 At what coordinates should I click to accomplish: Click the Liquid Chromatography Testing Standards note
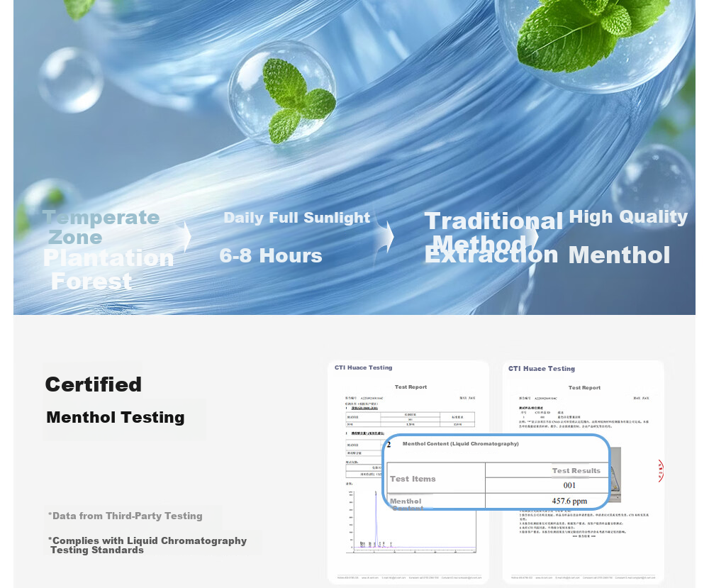pos(147,545)
